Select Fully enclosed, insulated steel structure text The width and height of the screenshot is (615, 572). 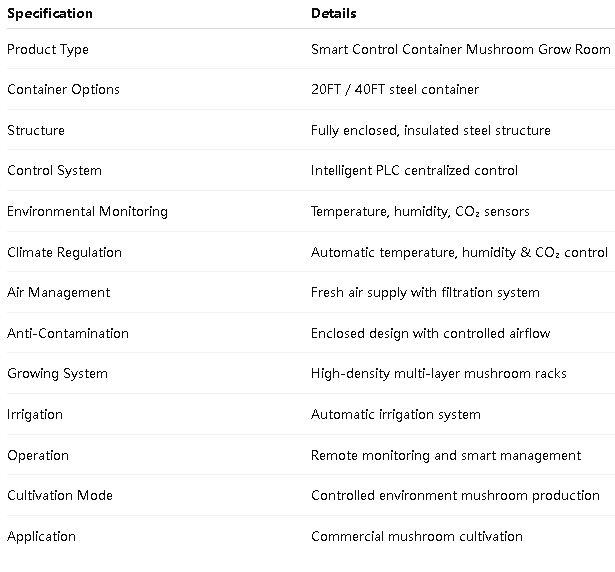(430, 130)
